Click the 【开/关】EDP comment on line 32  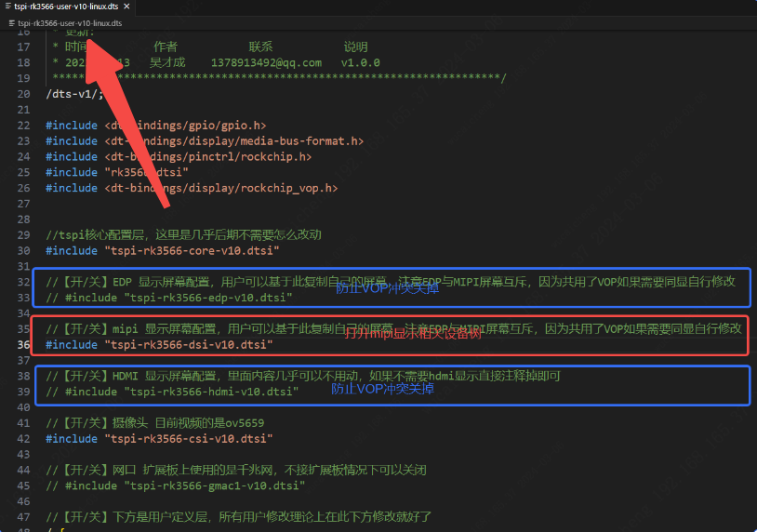click(391, 282)
